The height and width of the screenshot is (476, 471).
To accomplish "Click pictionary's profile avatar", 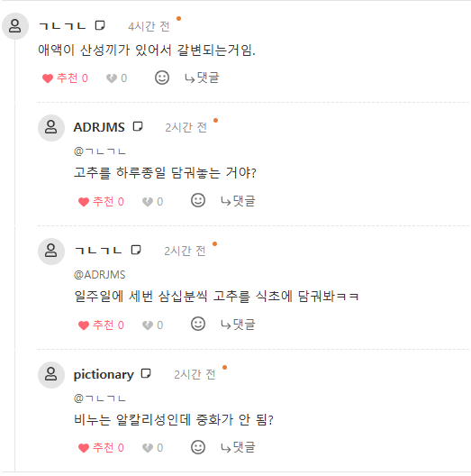I will pos(51,375).
